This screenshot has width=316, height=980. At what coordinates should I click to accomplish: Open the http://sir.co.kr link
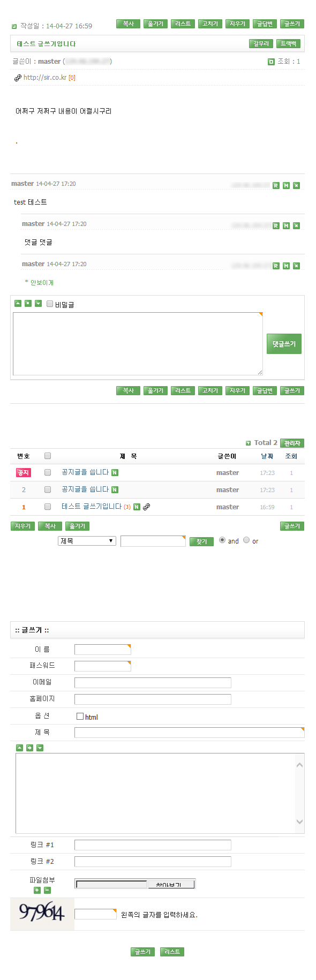click(45, 78)
